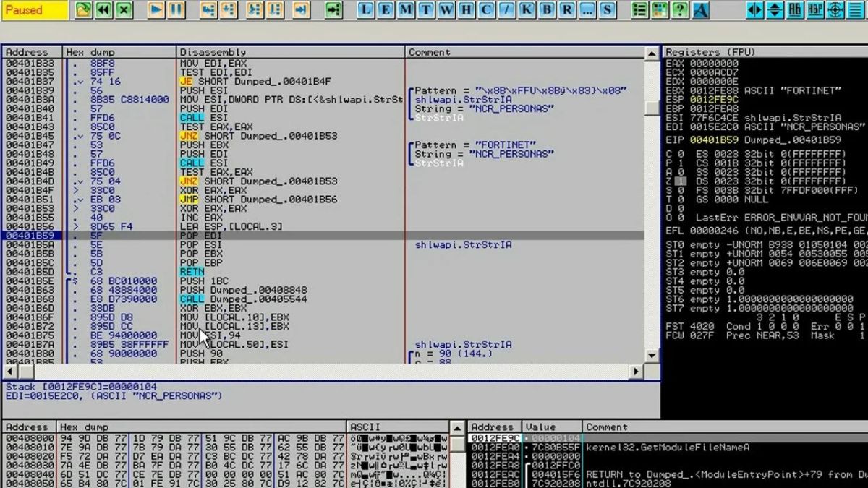
Task: Click right arrow of disassembly horizontal scrollbar
Action: pyautogui.click(x=637, y=371)
